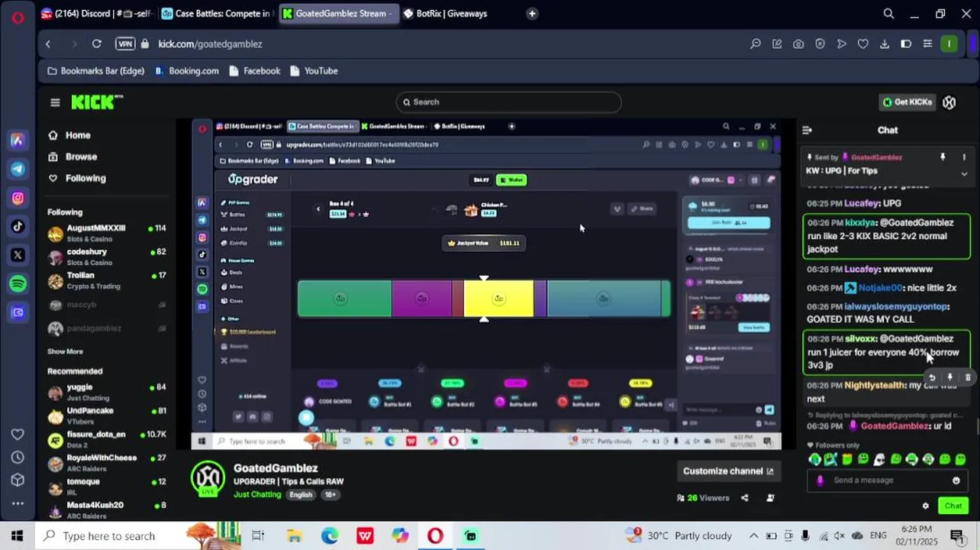This screenshot has height=550, width=980.
Task: Click the Send a message field
Action: tap(885, 480)
